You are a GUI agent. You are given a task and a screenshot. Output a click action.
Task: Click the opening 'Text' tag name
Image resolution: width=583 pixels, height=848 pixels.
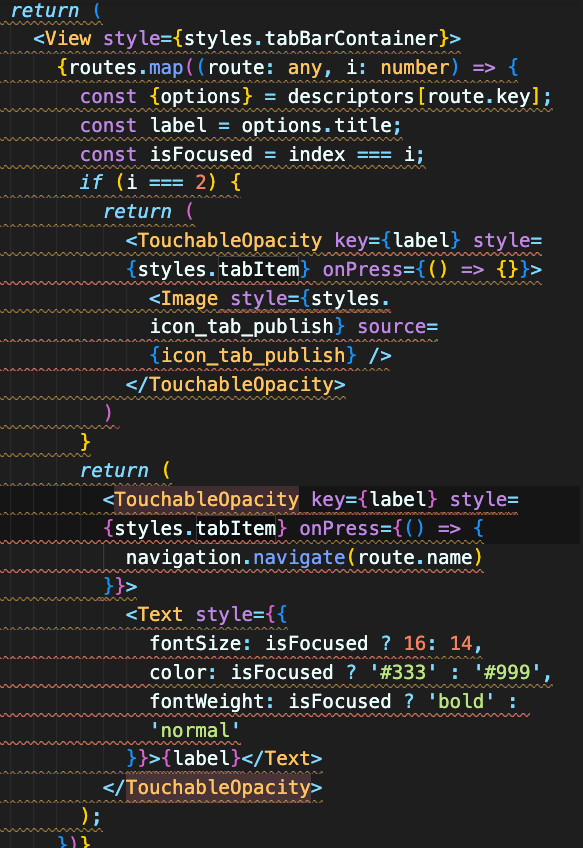click(160, 615)
